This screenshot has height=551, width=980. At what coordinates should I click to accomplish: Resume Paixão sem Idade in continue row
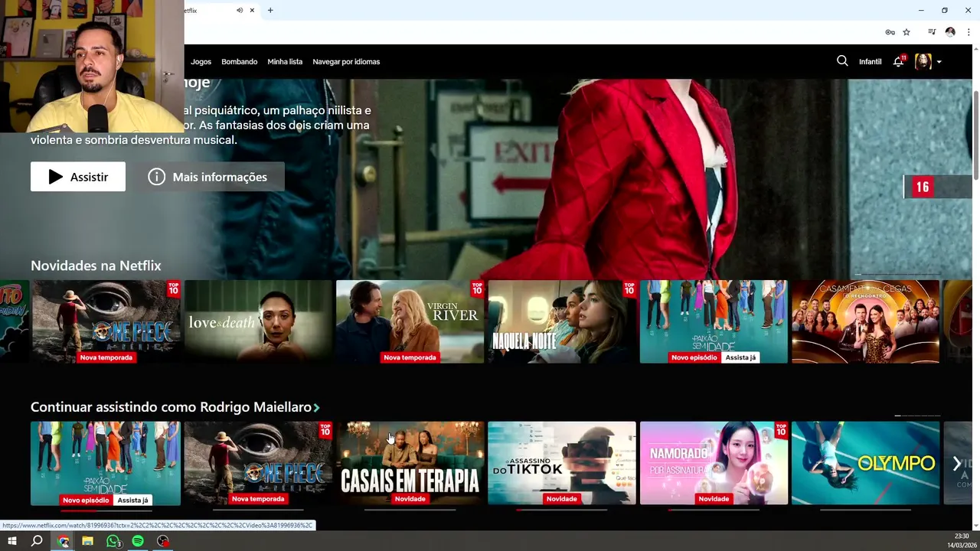[106, 463]
